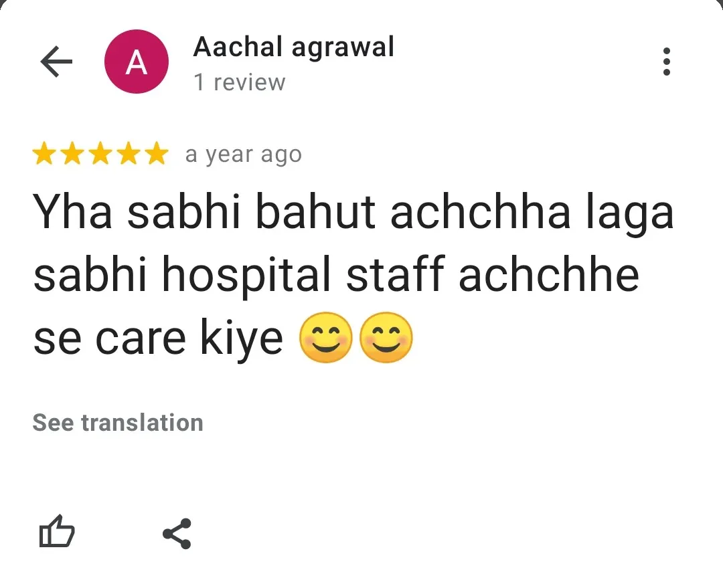The height and width of the screenshot is (588, 723).
Task: Click the 'se care kiye' text
Action: (x=158, y=340)
